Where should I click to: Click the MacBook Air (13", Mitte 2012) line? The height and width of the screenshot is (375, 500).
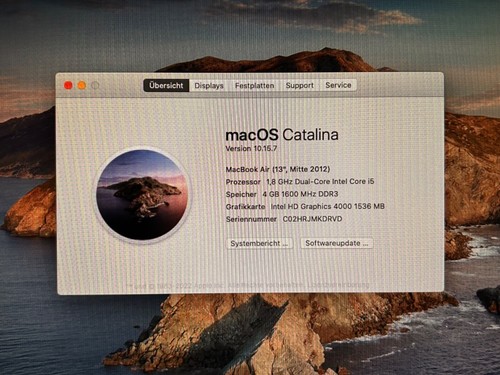pyautogui.click(x=278, y=169)
